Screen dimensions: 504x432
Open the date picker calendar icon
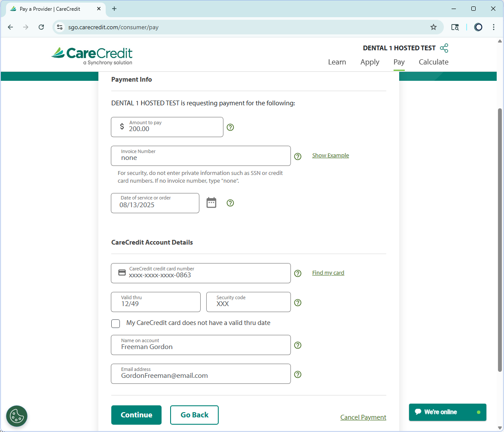pyautogui.click(x=211, y=203)
